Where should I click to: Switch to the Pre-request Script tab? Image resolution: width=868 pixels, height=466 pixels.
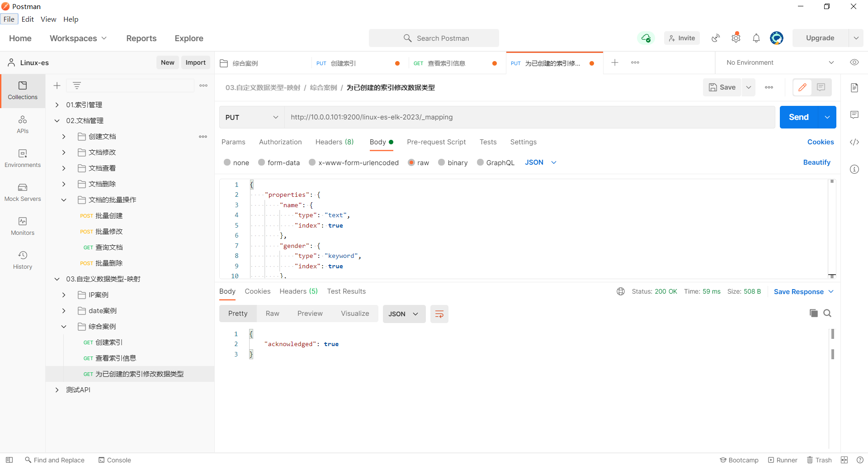[436, 142]
